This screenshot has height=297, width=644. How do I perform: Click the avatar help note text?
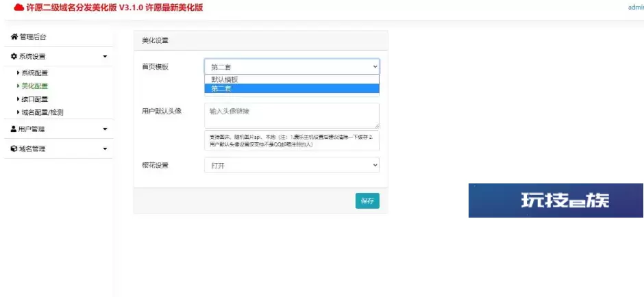tap(292, 141)
